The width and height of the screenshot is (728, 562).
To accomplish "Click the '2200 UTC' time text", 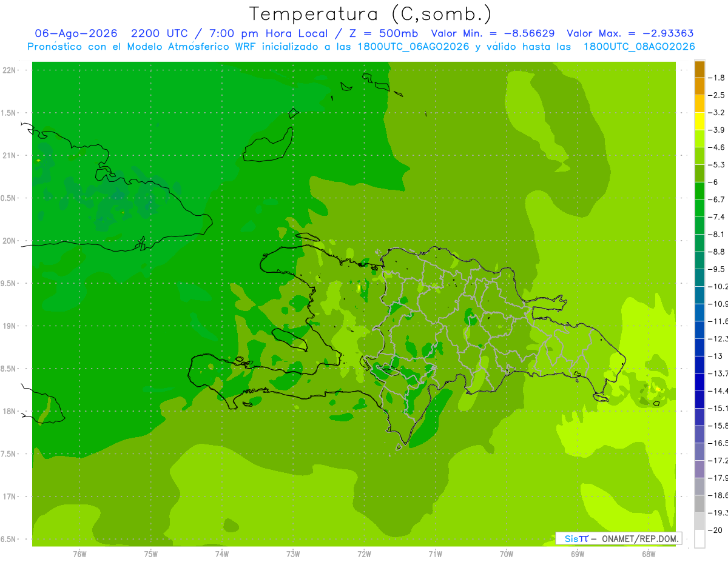I will point(159,33).
